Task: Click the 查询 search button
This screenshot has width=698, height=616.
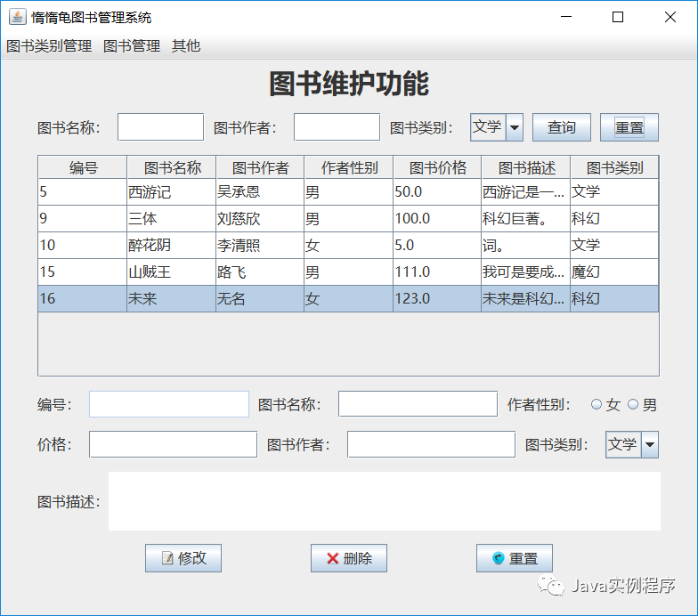Action: [x=561, y=128]
